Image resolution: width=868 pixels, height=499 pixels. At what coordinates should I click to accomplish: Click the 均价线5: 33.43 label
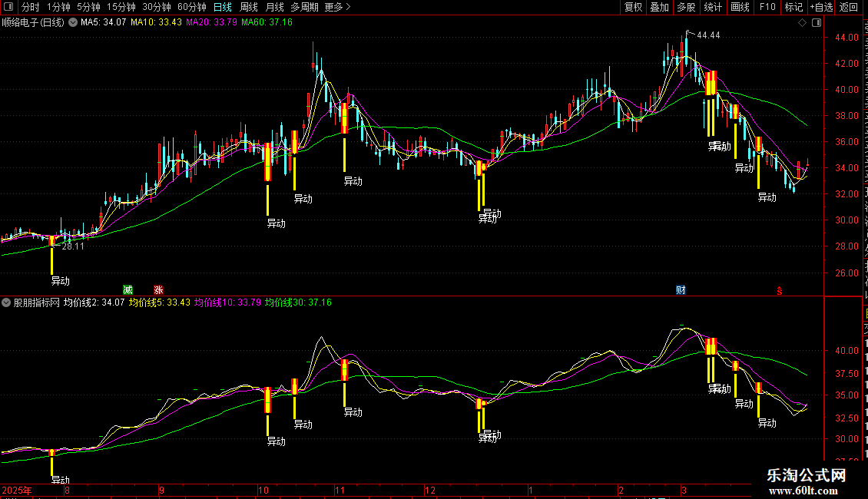pyautogui.click(x=160, y=302)
